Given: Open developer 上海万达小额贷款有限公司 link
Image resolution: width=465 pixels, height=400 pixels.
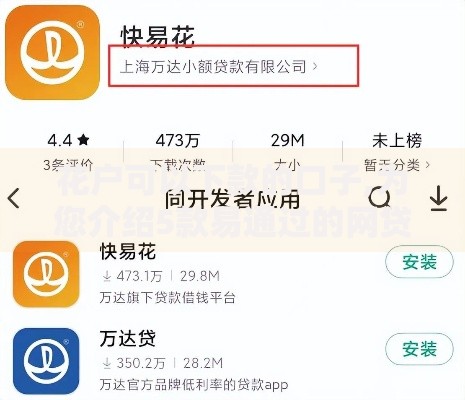Looking at the screenshot, I should 213,66.
